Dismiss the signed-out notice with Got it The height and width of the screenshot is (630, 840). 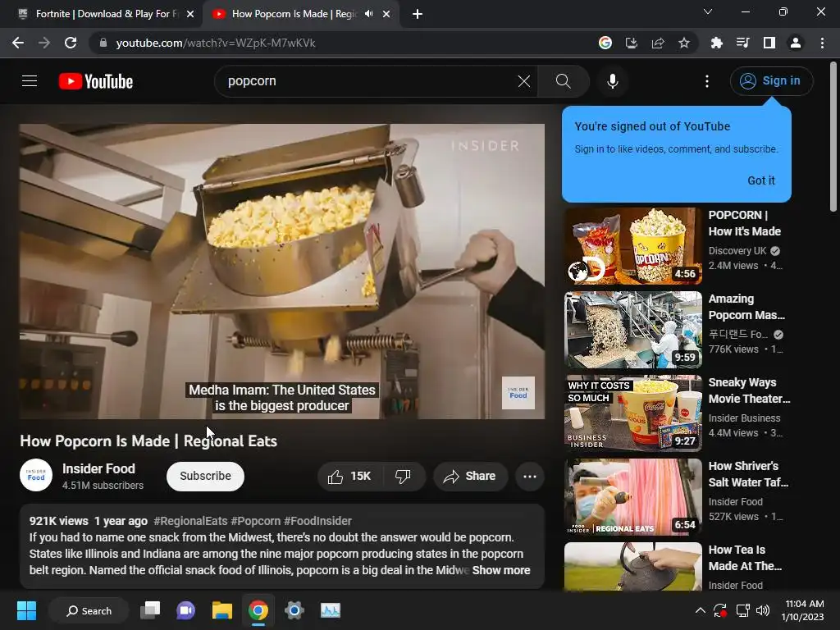click(x=760, y=180)
